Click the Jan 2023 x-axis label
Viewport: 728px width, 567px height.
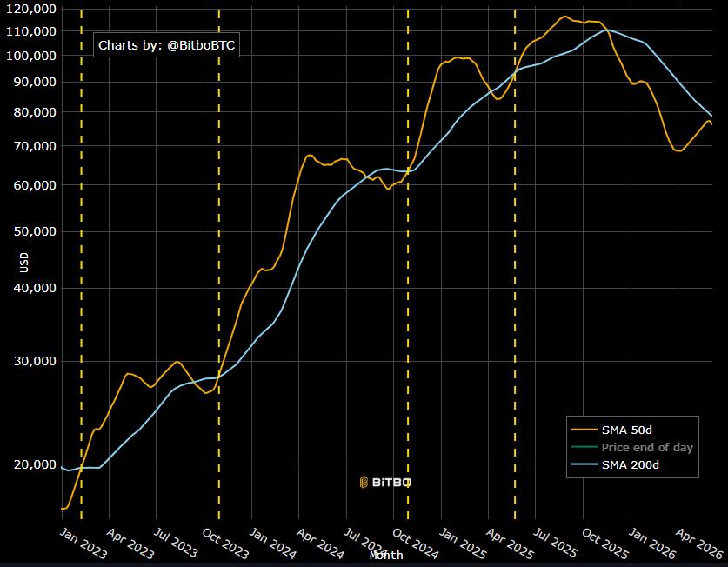coord(83,544)
